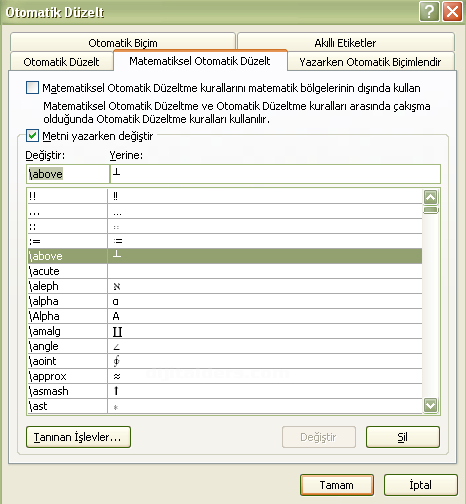This screenshot has height=504, width=466.
Task: Select the \asmash list row
Action: tap(225, 391)
